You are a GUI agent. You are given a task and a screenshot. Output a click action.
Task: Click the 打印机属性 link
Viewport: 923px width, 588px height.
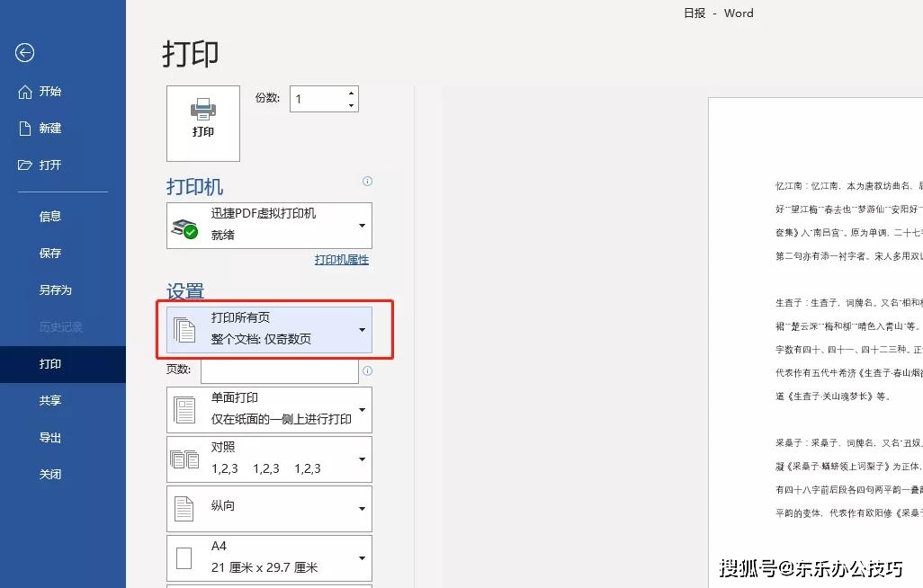[x=342, y=260]
